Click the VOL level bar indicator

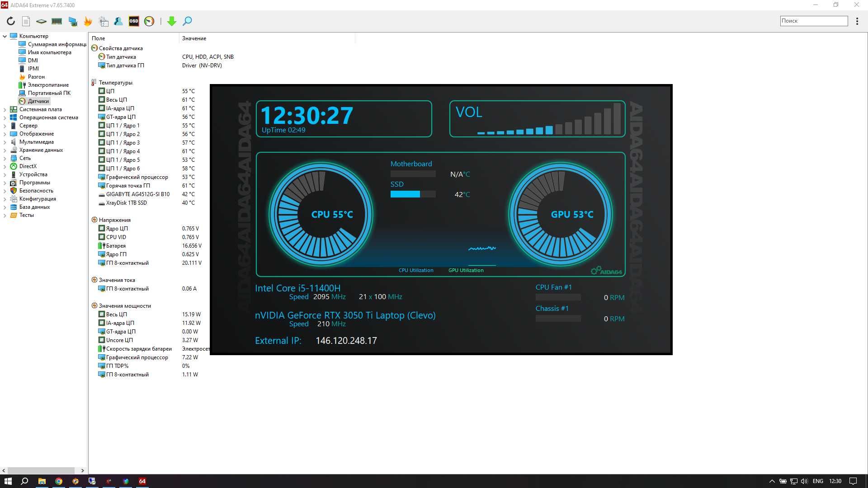click(549, 119)
